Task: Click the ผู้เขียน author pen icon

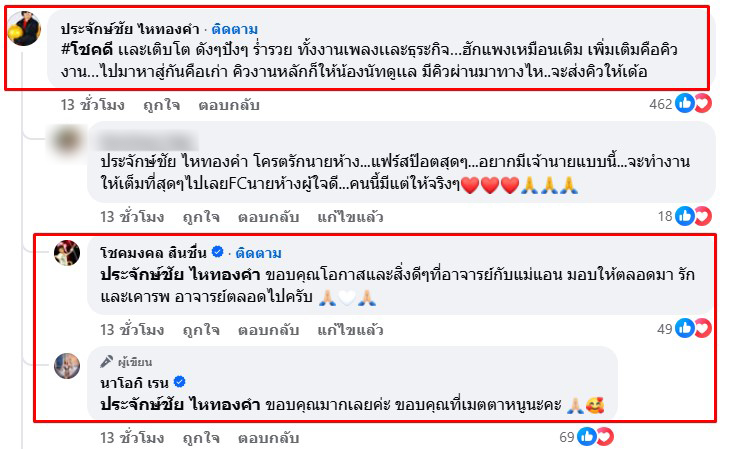Action: tap(106, 361)
